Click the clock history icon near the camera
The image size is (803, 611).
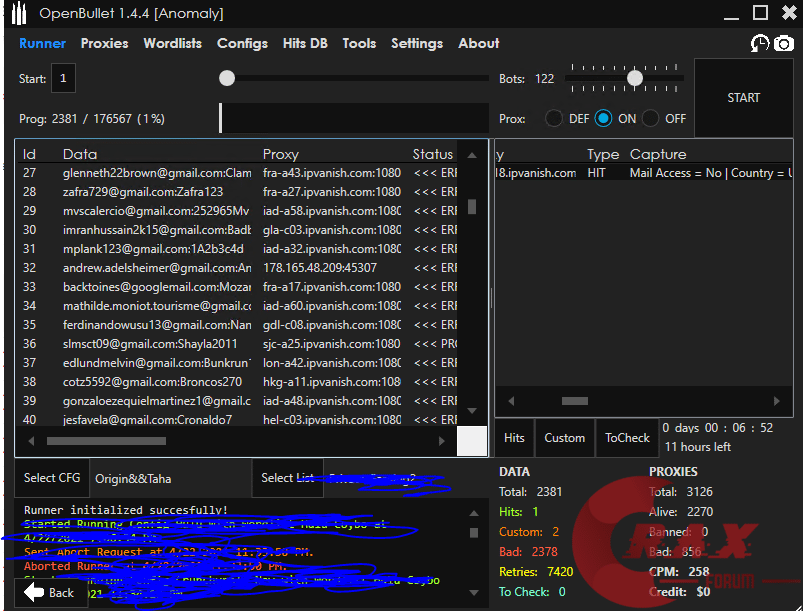[760, 43]
